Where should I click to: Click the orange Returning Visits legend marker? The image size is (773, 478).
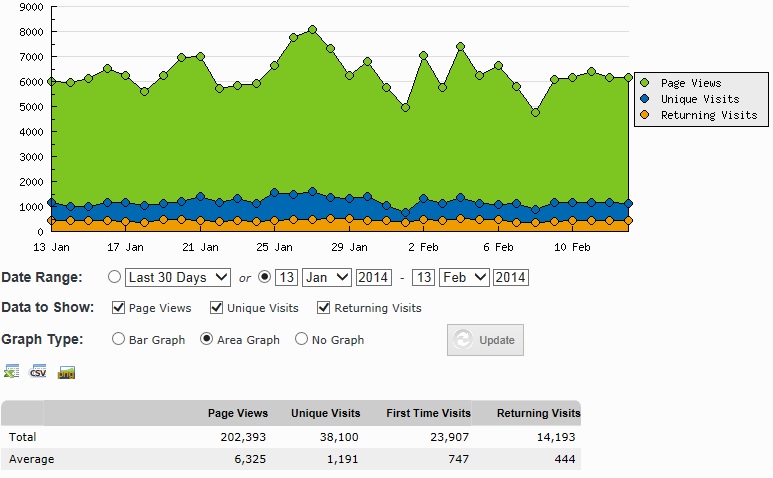click(645, 115)
